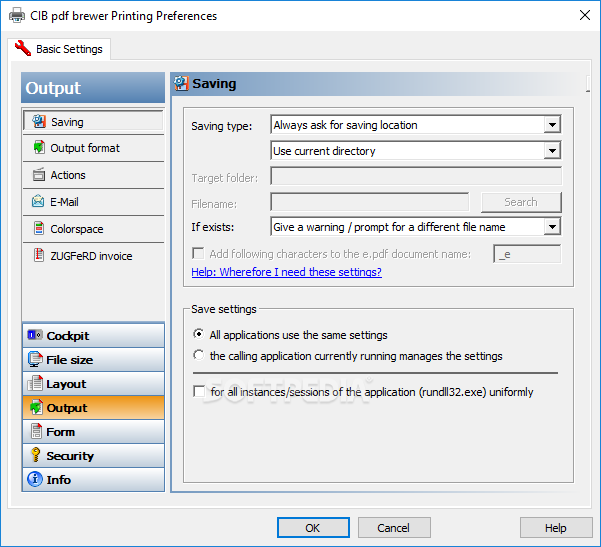This screenshot has height=547, width=601.
Task: Select the Colorspace icon
Action: [39, 229]
